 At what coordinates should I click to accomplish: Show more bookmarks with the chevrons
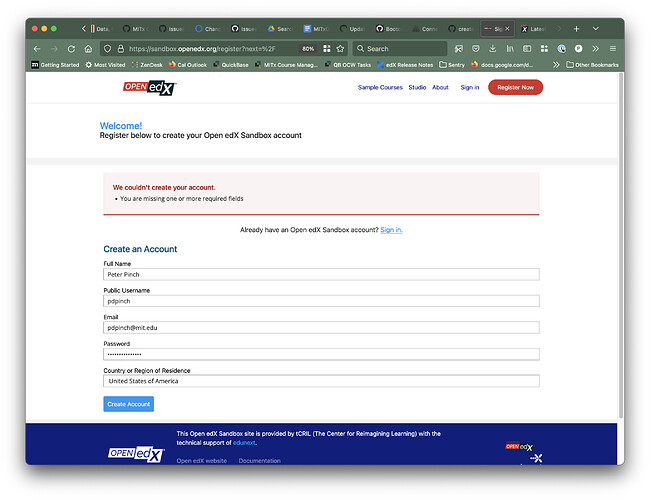pyautogui.click(x=556, y=65)
